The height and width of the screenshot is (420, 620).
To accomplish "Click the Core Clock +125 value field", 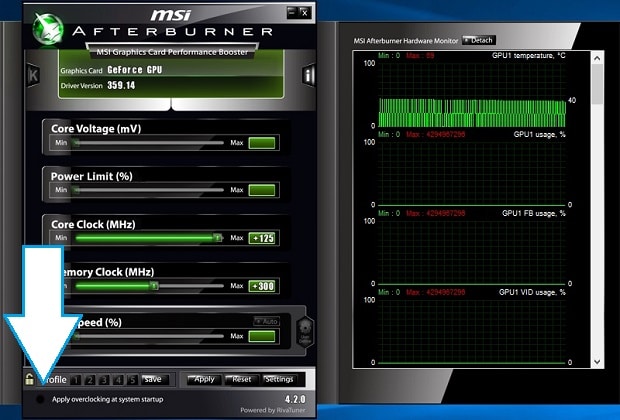I will pyautogui.click(x=262, y=238).
